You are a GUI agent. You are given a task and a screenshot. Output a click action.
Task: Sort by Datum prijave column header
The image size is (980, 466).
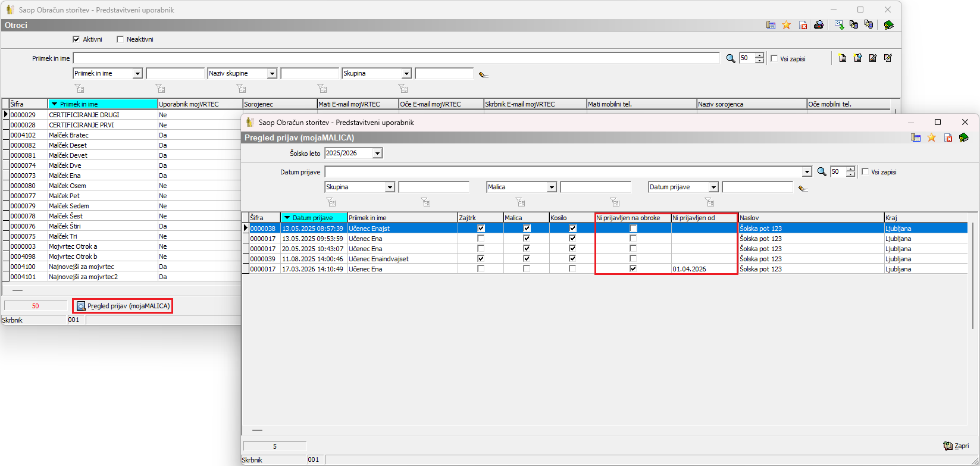tap(314, 218)
